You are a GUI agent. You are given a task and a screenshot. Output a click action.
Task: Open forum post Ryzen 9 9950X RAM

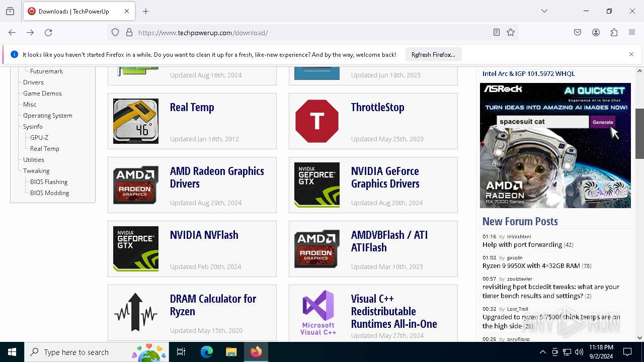click(531, 266)
